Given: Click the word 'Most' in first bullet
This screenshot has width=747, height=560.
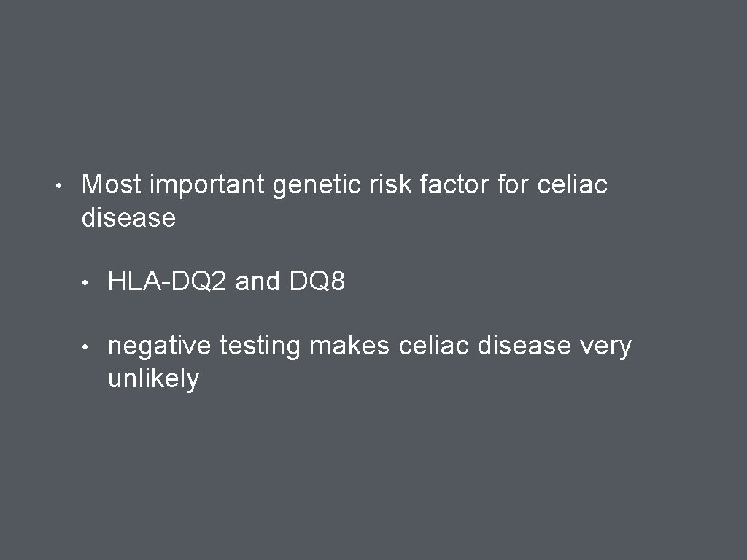Looking at the screenshot, I should (x=112, y=184).
